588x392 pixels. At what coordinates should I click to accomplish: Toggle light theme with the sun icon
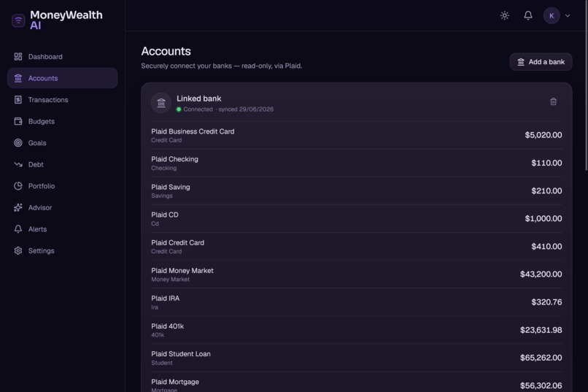(505, 15)
